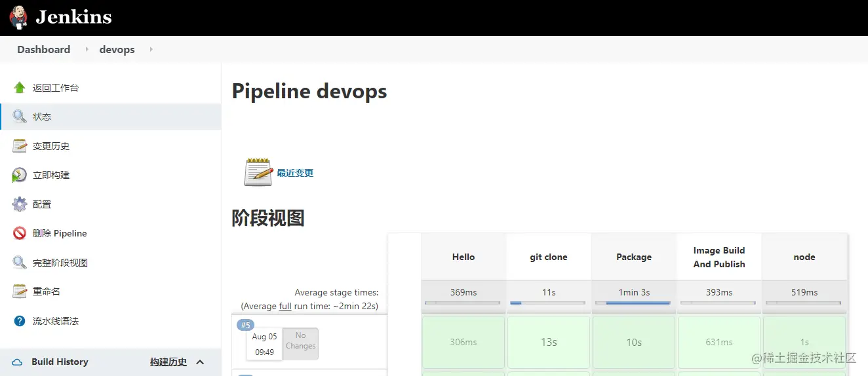Click the Jenkins butler logo icon
This screenshot has width=868, height=376.
click(x=18, y=18)
